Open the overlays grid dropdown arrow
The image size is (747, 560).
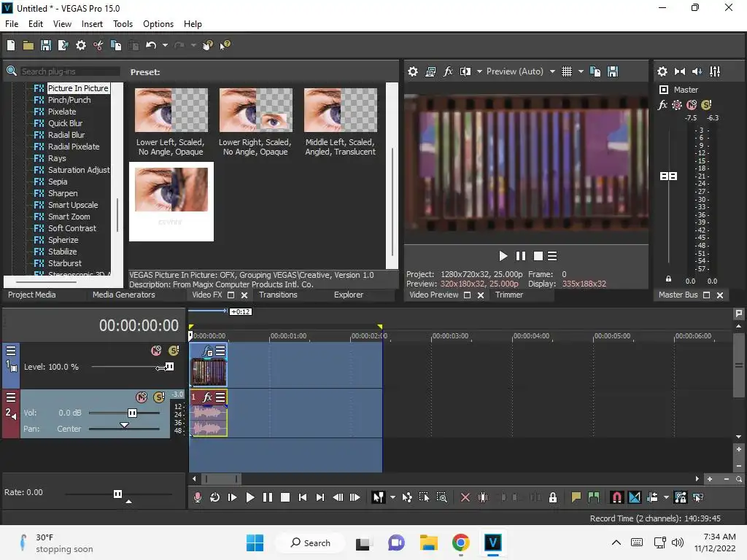point(581,71)
